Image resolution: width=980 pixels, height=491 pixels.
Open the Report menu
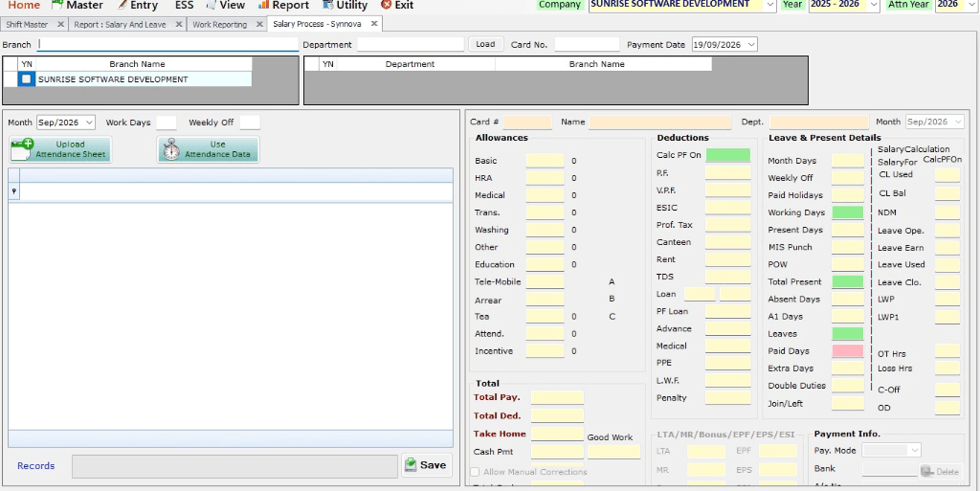(x=283, y=5)
